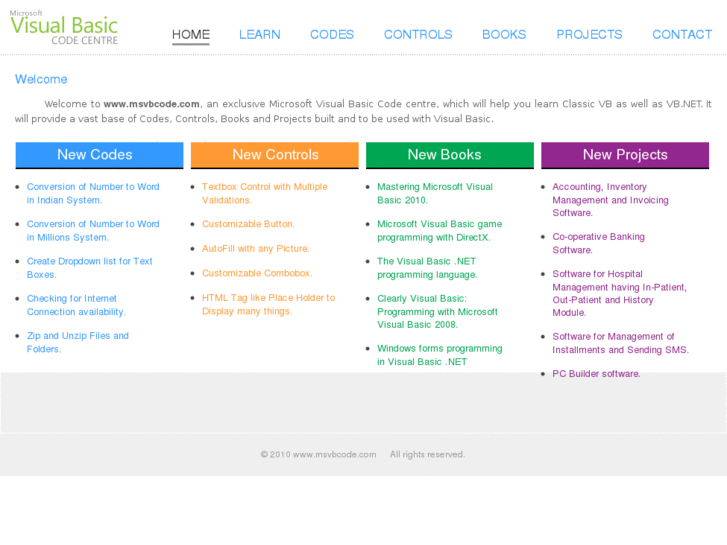Click the New Projects header
This screenshot has height=545, width=727.
[x=625, y=155]
